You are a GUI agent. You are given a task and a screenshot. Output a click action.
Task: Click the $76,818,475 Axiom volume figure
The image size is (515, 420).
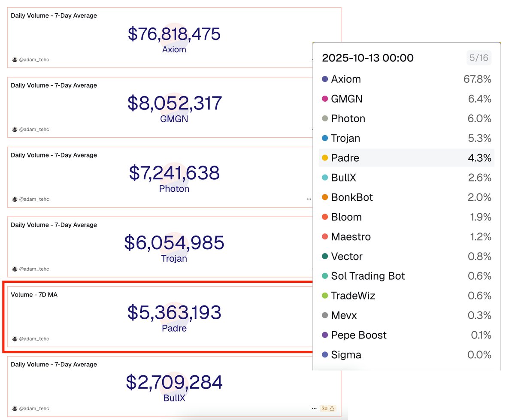point(174,33)
